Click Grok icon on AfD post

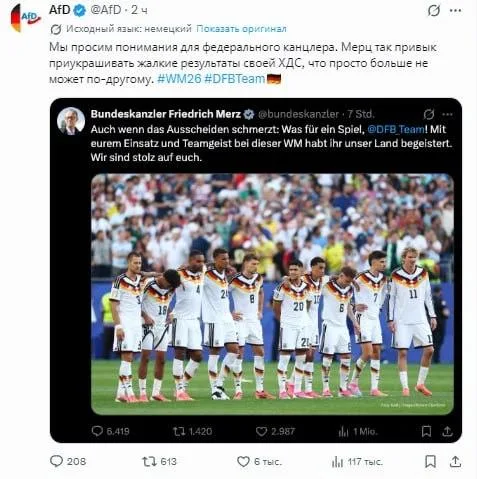pos(434,11)
